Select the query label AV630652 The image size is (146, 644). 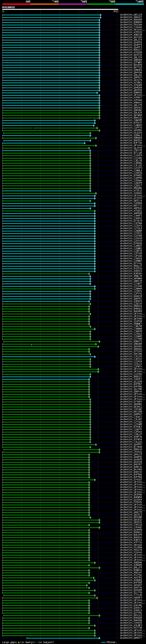click(x=8, y=8)
